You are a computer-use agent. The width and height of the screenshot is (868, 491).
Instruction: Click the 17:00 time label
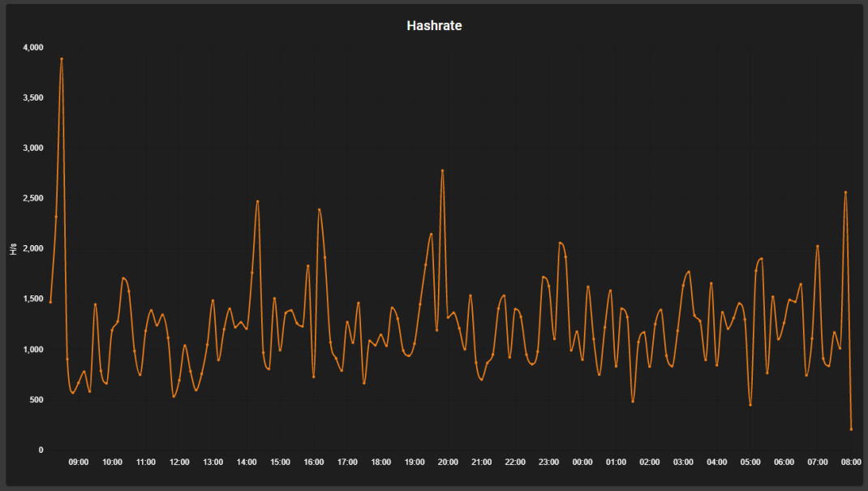pos(347,463)
